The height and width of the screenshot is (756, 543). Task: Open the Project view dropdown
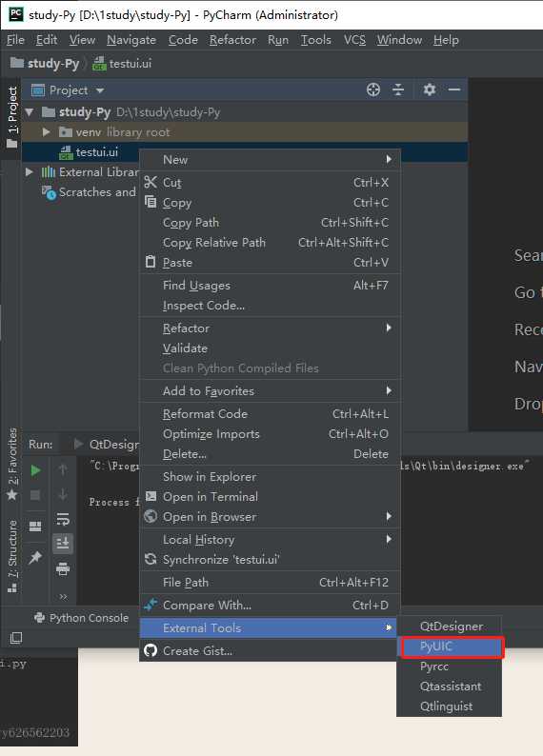[100, 90]
